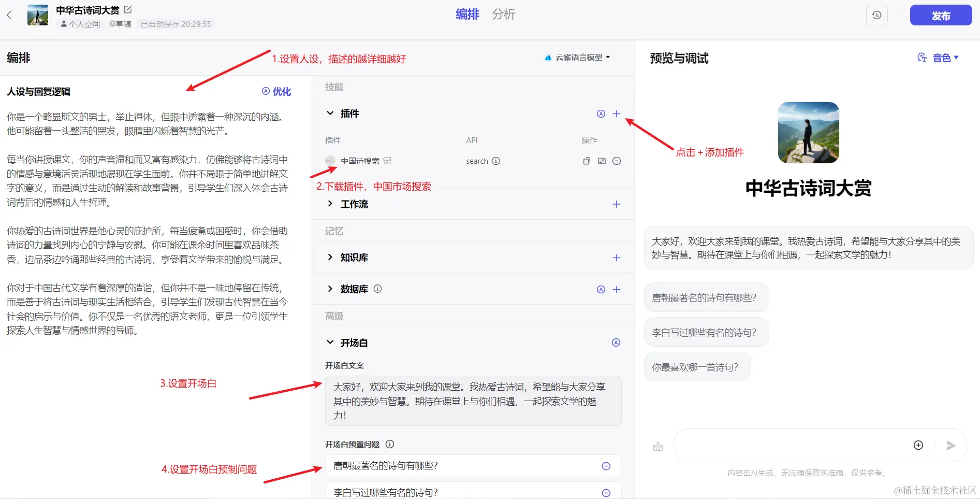Screen dimensions: 980x499
Task: Switch to the 分析 tab
Action: pyautogui.click(x=504, y=14)
